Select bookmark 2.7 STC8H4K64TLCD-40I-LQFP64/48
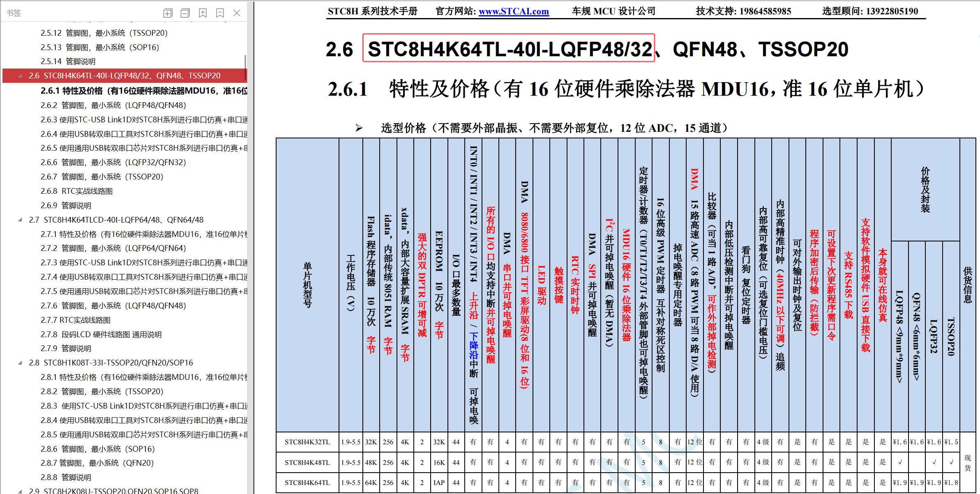 (x=116, y=220)
